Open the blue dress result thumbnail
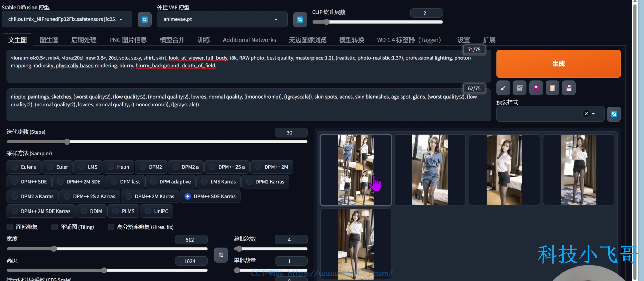This screenshot has width=644, height=281. point(430,170)
